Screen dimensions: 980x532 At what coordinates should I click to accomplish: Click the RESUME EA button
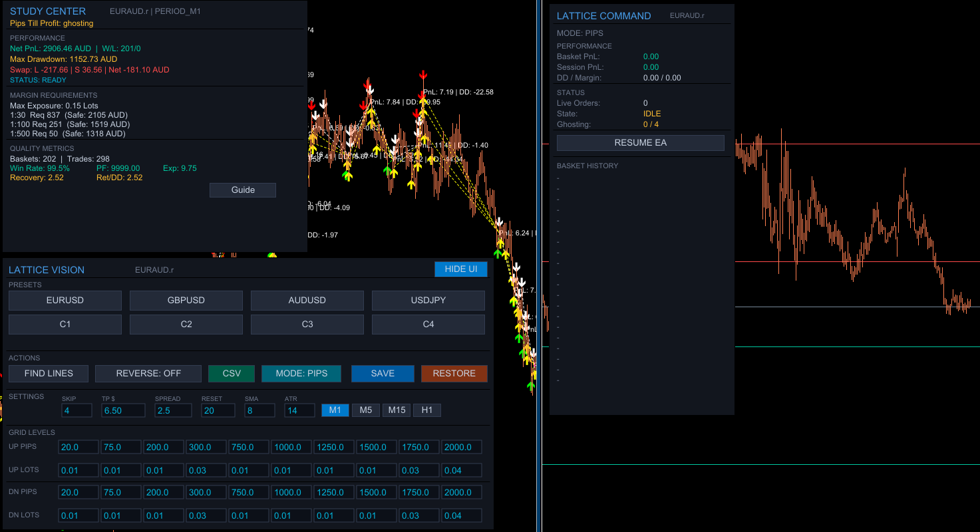tap(639, 142)
